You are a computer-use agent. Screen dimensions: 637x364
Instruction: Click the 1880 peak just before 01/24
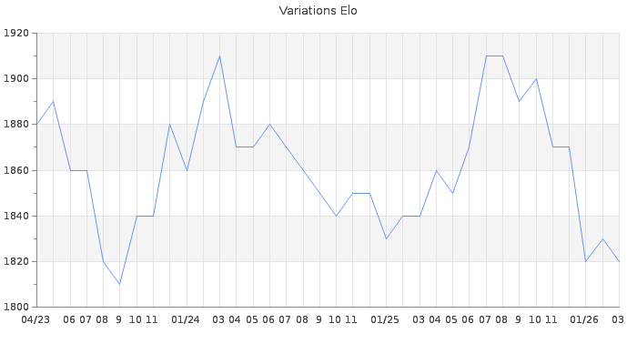[169, 125]
